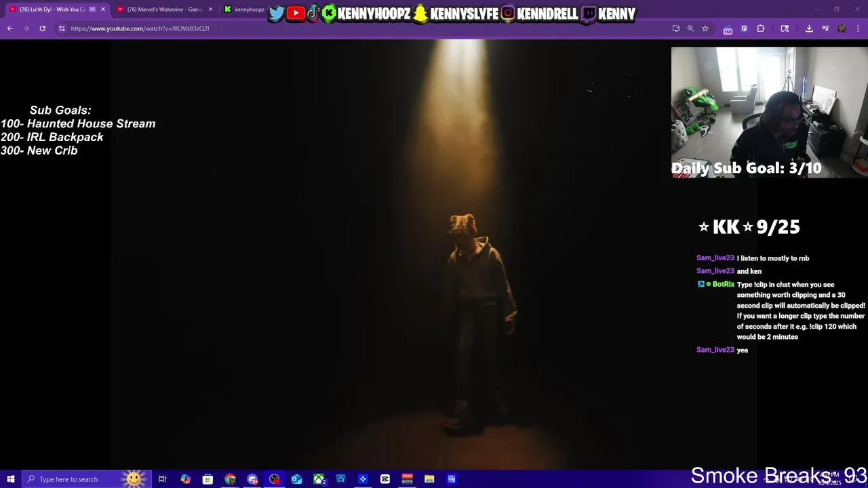Open browser three-dot menu

[x=859, y=28]
